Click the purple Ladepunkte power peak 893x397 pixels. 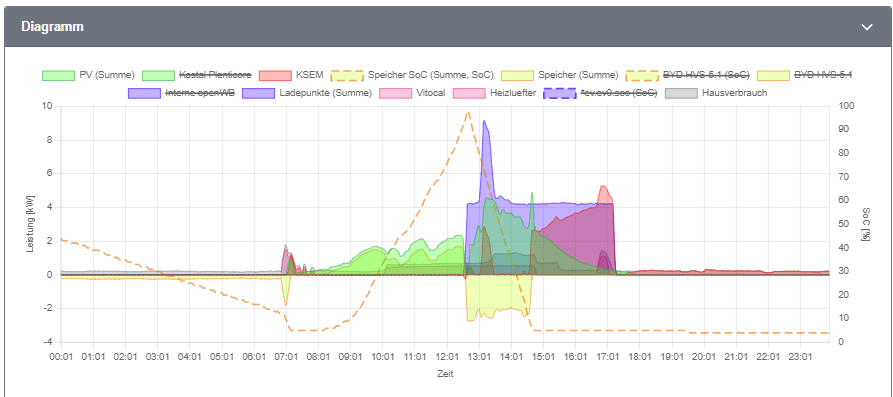click(484, 121)
